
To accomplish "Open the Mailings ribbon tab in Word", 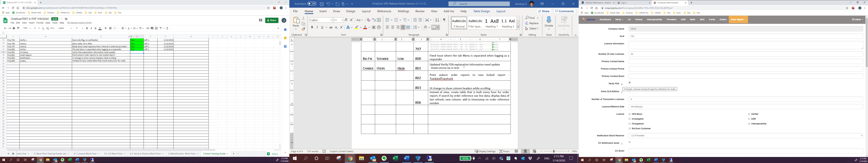I will 403,11.
